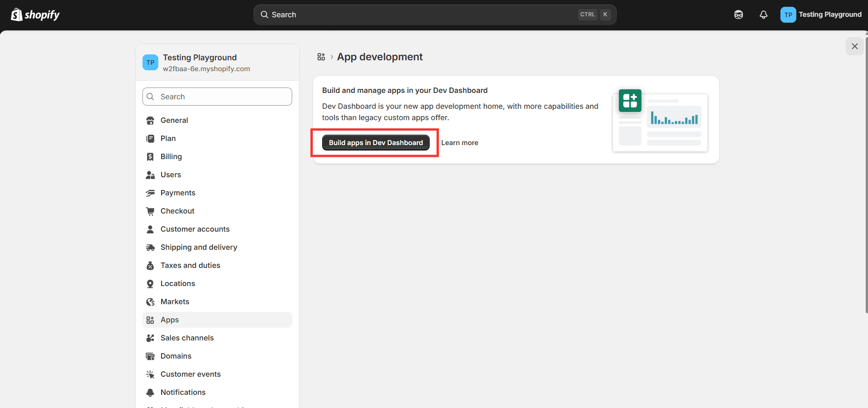Follow the Learn more link
Viewport: 868px width, 408px height.
[459, 143]
